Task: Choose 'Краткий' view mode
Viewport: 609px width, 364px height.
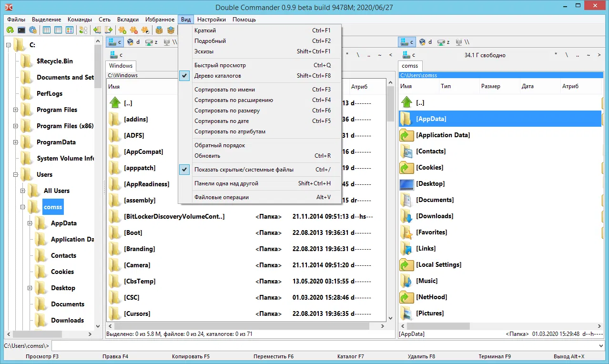Action: (x=260, y=30)
